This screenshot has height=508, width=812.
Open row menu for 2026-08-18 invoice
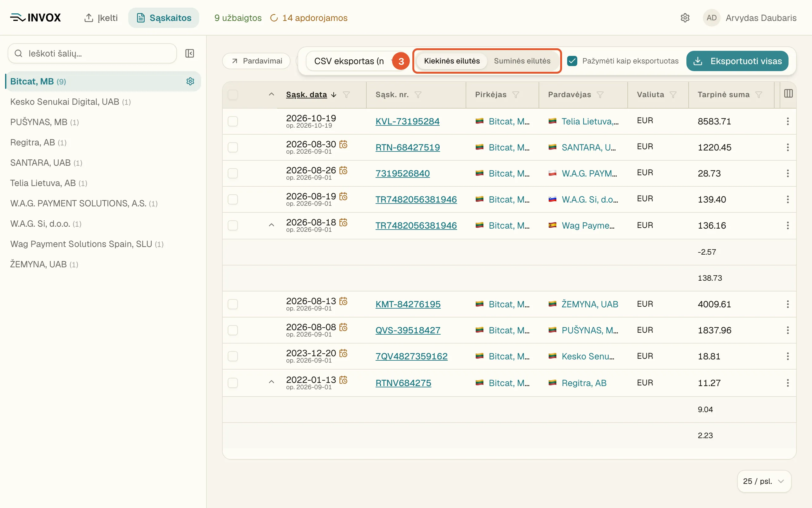point(788,225)
